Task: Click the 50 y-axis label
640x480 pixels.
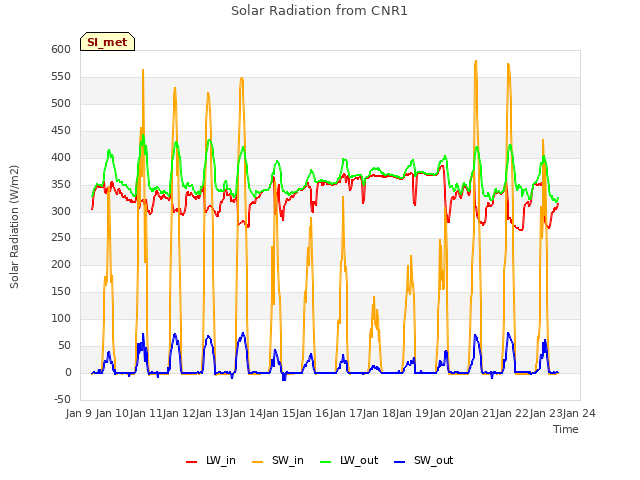Action: [x=64, y=345]
